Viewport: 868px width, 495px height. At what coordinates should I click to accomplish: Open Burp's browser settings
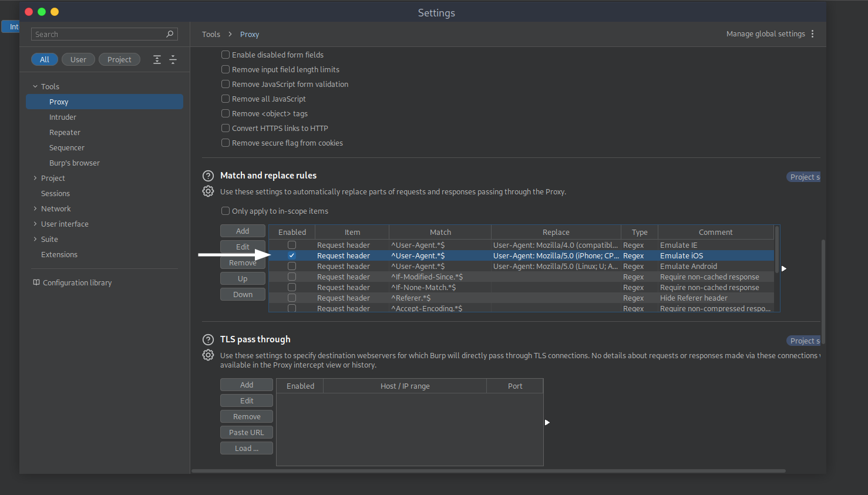point(75,163)
